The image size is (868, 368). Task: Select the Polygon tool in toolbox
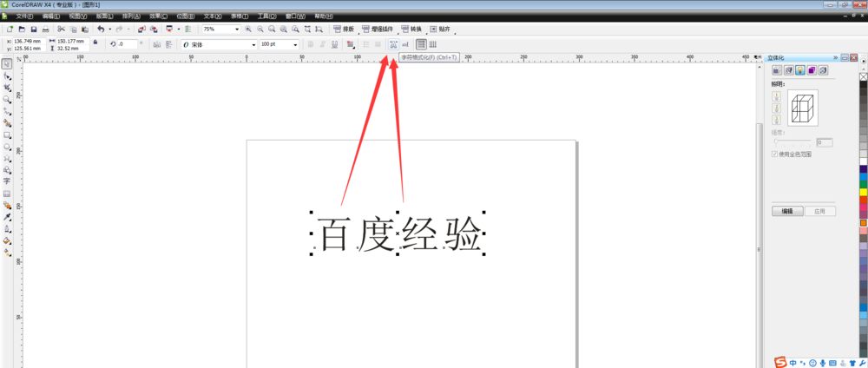[7, 158]
